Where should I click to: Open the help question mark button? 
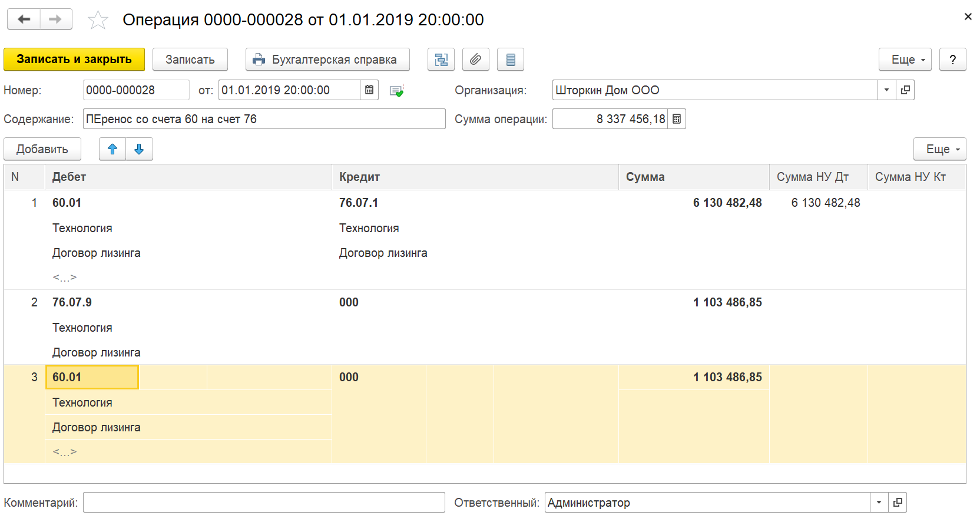coord(953,60)
